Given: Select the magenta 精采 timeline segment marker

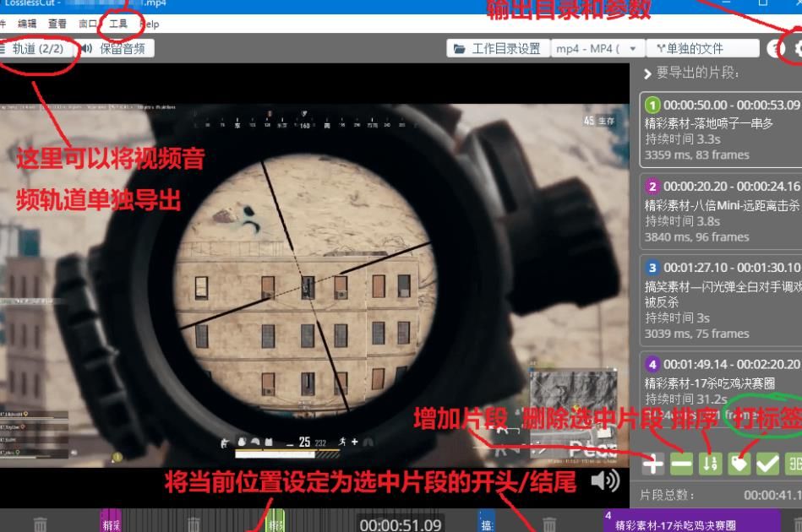Looking at the screenshot, I should coord(111,521).
